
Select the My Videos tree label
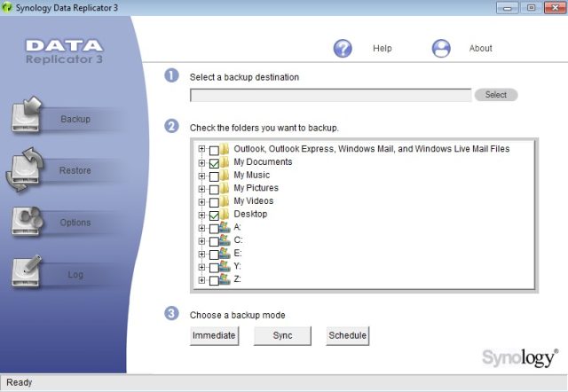pos(254,201)
